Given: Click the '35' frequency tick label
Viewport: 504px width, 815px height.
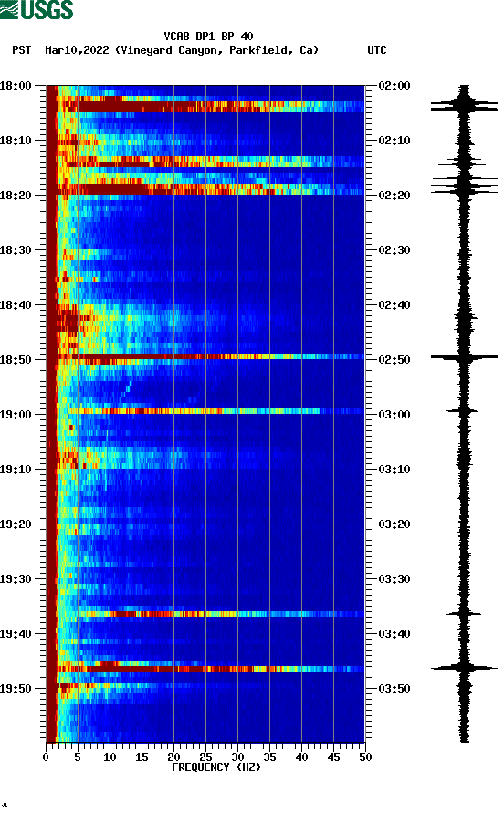Looking at the screenshot, I should (x=269, y=757).
